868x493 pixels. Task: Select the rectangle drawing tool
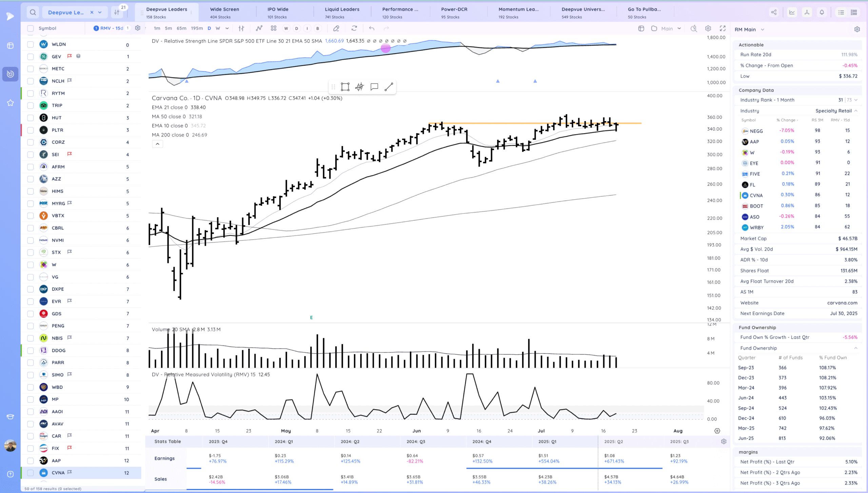click(x=345, y=87)
